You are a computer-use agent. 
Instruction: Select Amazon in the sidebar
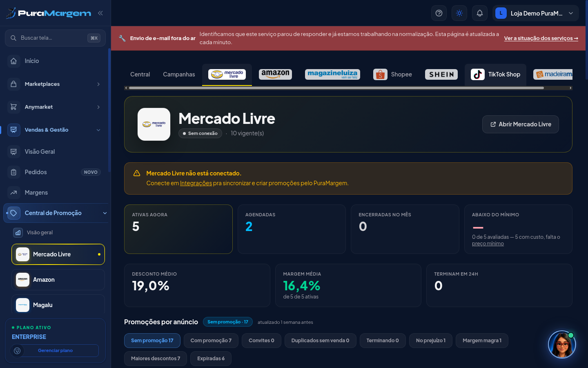pos(58,280)
